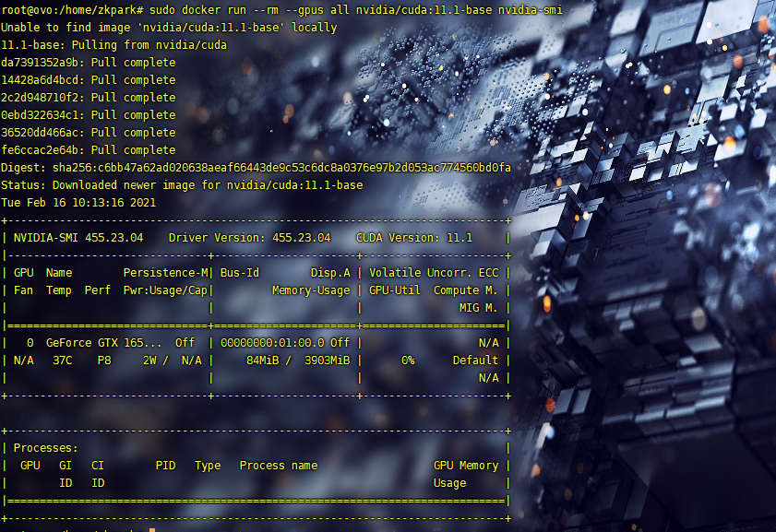Click layer '36520dd466ac: Pull complete'
This screenshot has width=776, height=532.
pos(88,133)
